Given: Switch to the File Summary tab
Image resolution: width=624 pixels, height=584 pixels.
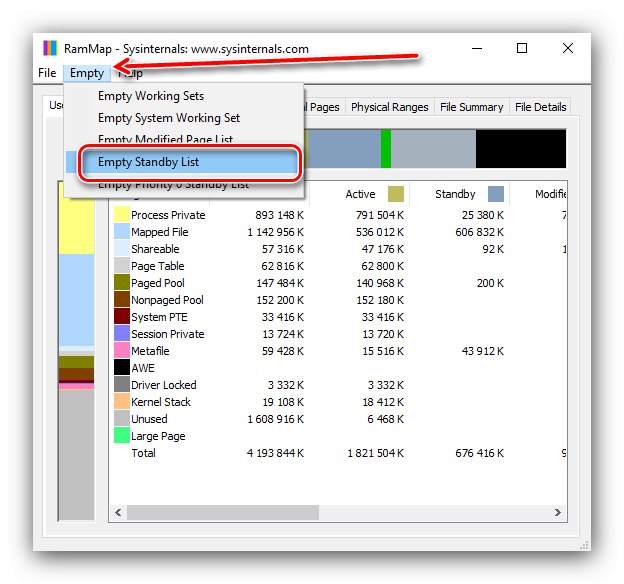Looking at the screenshot, I should click(x=472, y=107).
